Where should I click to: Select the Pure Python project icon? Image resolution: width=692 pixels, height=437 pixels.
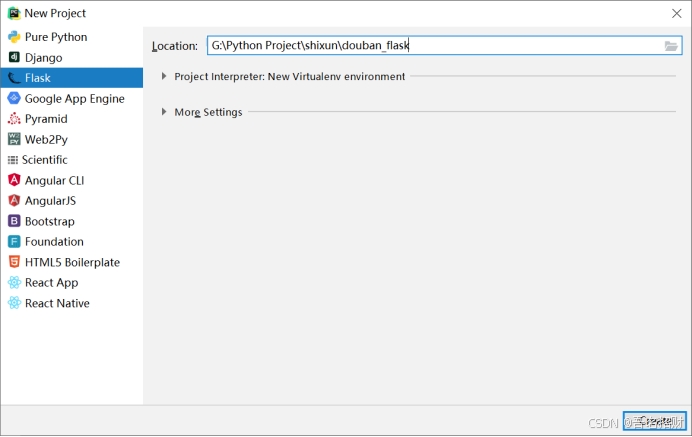coord(14,37)
